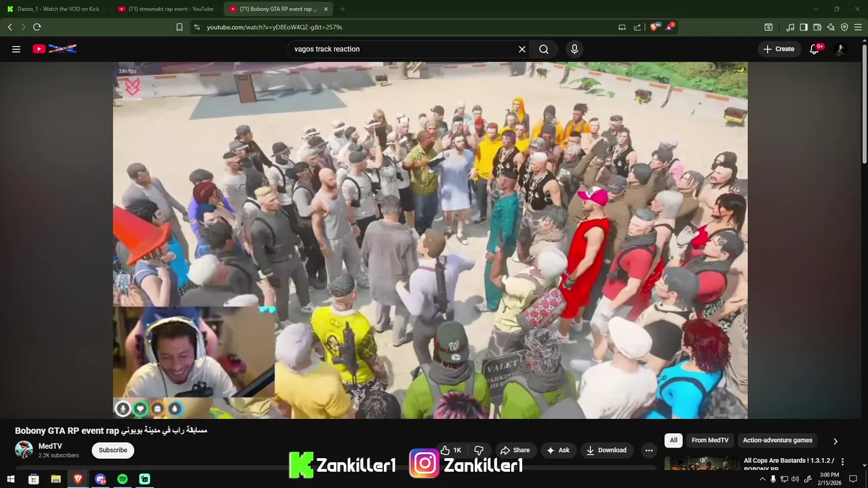Select the Action-adventure games chip
This screenshot has width=868, height=488.
click(777, 441)
